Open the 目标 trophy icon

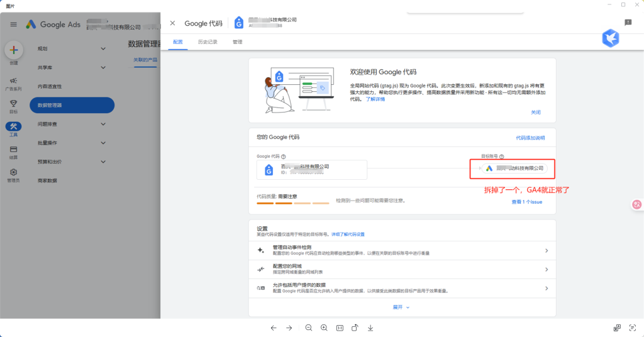(x=14, y=104)
